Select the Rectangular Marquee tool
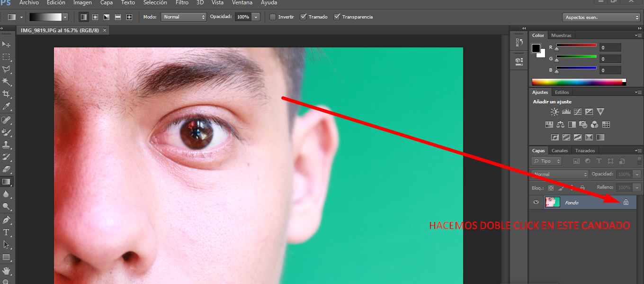Viewport: 644px width, 284px height. click(7, 57)
